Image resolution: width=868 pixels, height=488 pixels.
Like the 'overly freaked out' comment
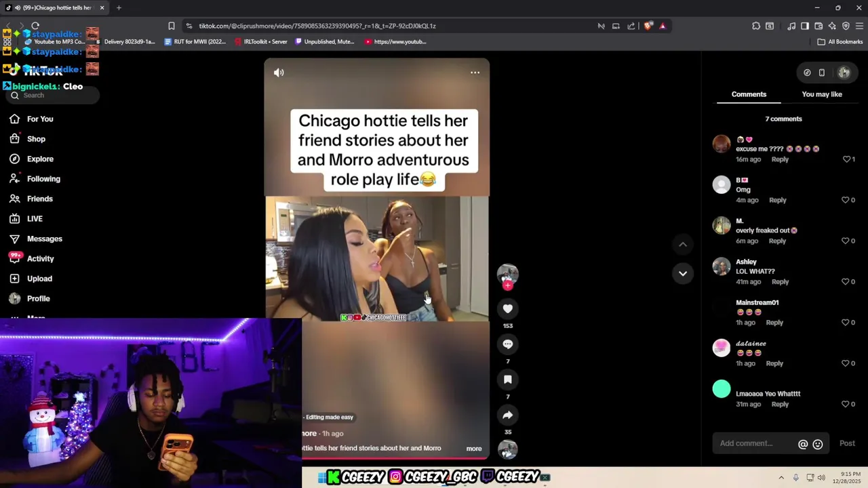845,241
